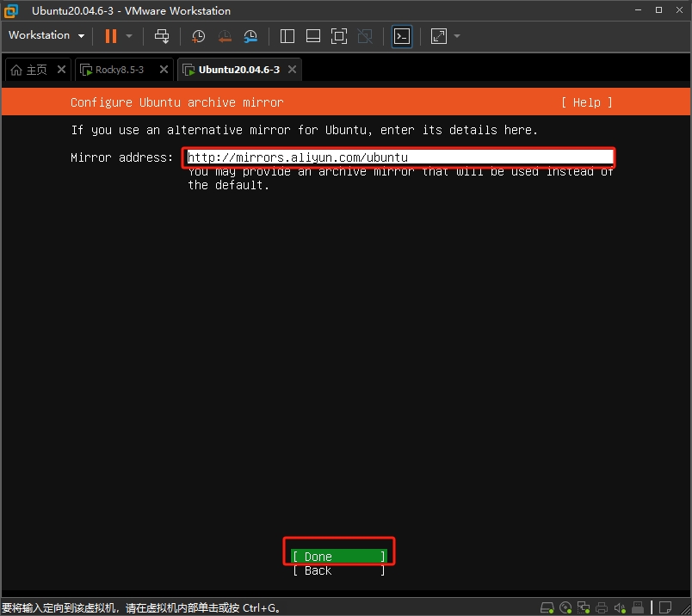Minimize the VMware Workstation window
The width and height of the screenshot is (692, 616).
pyautogui.click(x=638, y=10)
